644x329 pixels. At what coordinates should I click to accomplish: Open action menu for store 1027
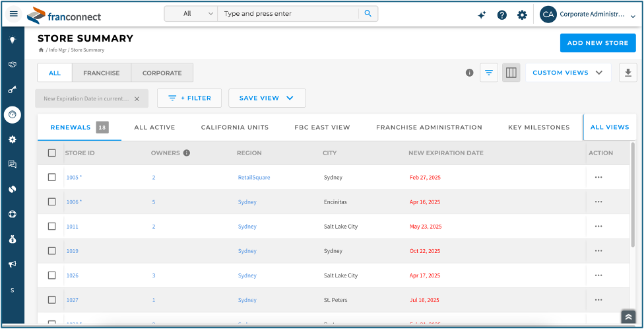pyautogui.click(x=598, y=300)
